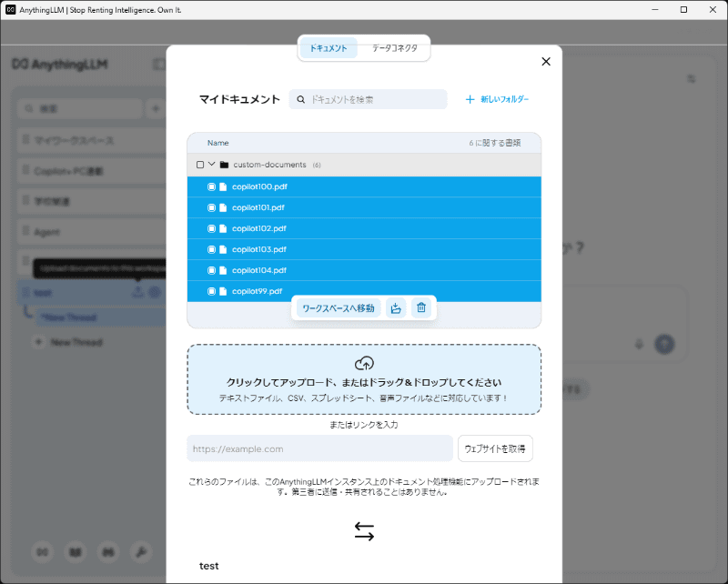This screenshot has height=584, width=728.
Task: Select the copilot102.pdf file name
Action: click(x=259, y=228)
